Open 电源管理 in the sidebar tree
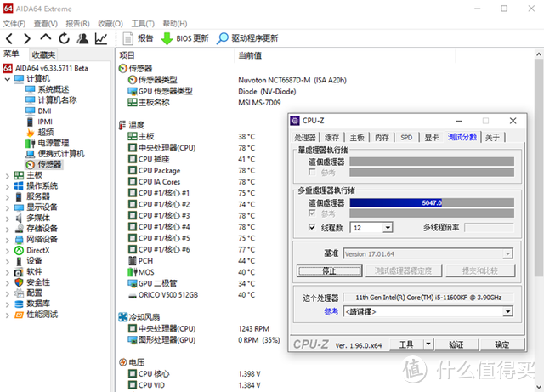 point(54,143)
